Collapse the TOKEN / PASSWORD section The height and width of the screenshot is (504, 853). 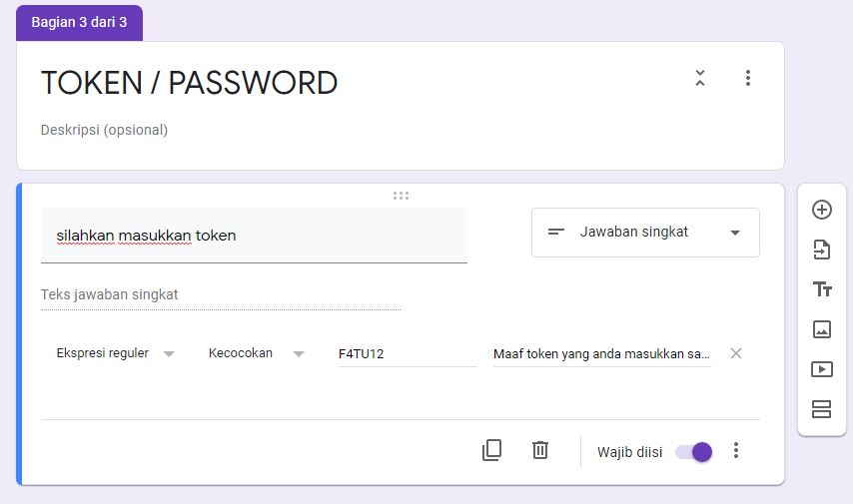point(700,78)
